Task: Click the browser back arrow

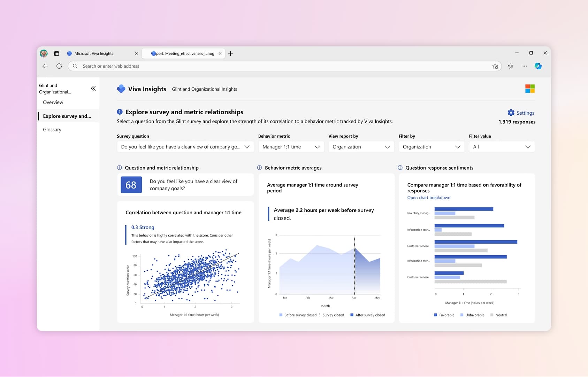Action: click(45, 66)
